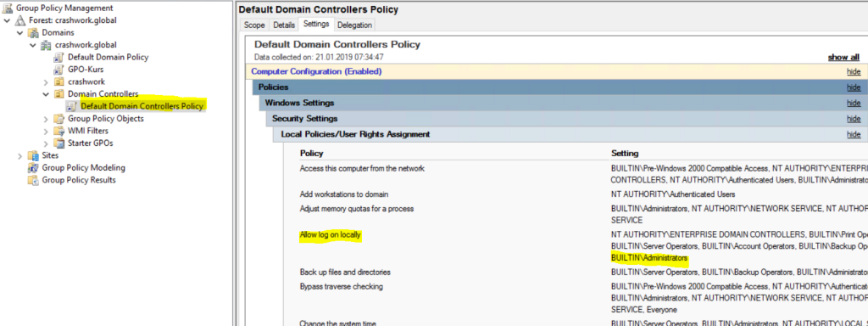Expand the WMI Filters node
868x326 pixels.
click(x=46, y=131)
